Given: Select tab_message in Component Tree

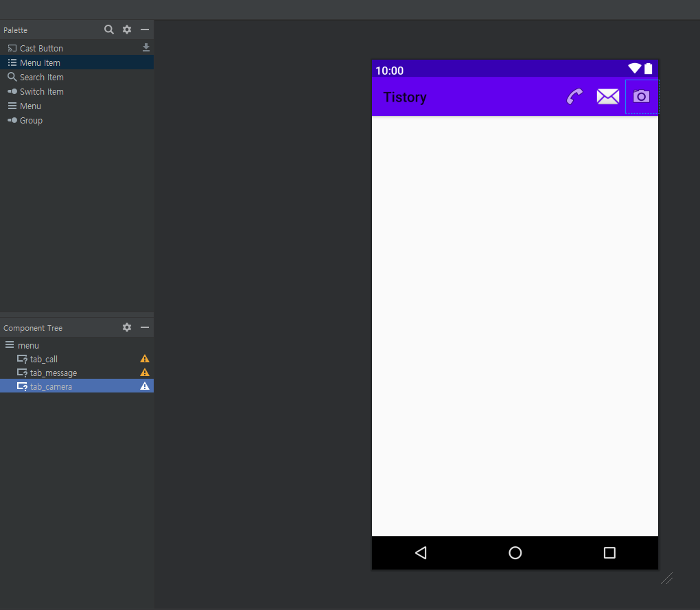Looking at the screenshot, I should [x=77, y=373].
